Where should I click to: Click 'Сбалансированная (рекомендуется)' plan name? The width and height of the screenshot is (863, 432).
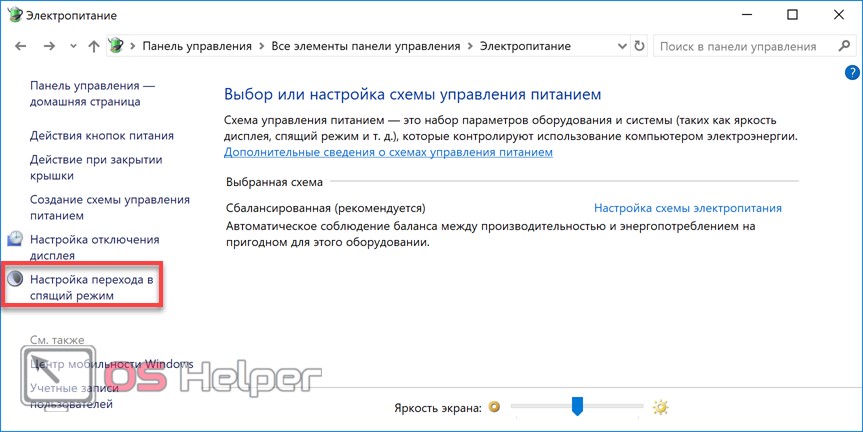coord(326,209)
